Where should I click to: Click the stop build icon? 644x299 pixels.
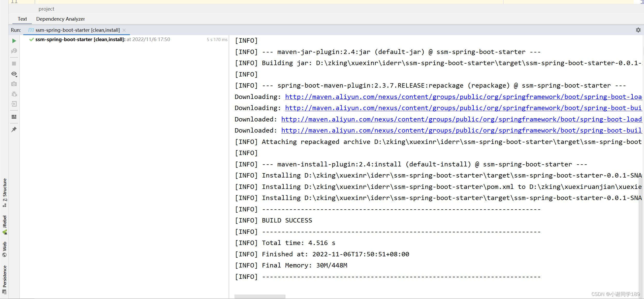click(x=14, y=64)
